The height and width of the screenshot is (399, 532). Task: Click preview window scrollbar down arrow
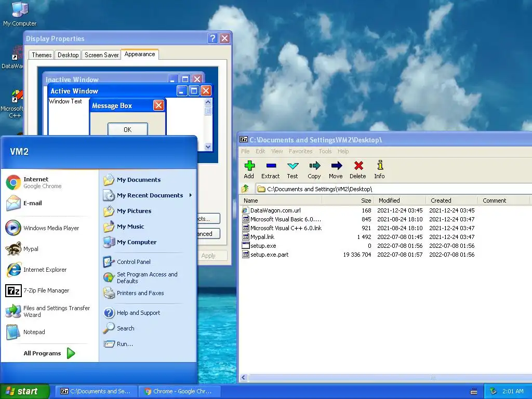[x=208, y=147]
